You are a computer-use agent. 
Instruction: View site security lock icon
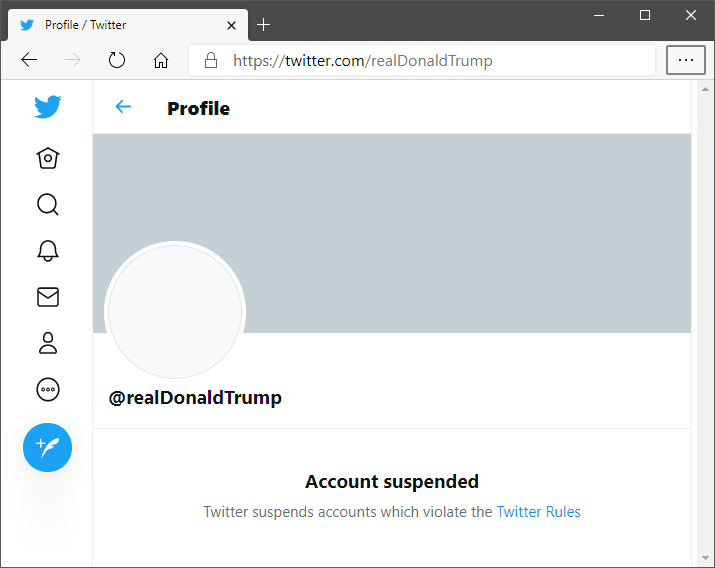click(x=211, y=60)
